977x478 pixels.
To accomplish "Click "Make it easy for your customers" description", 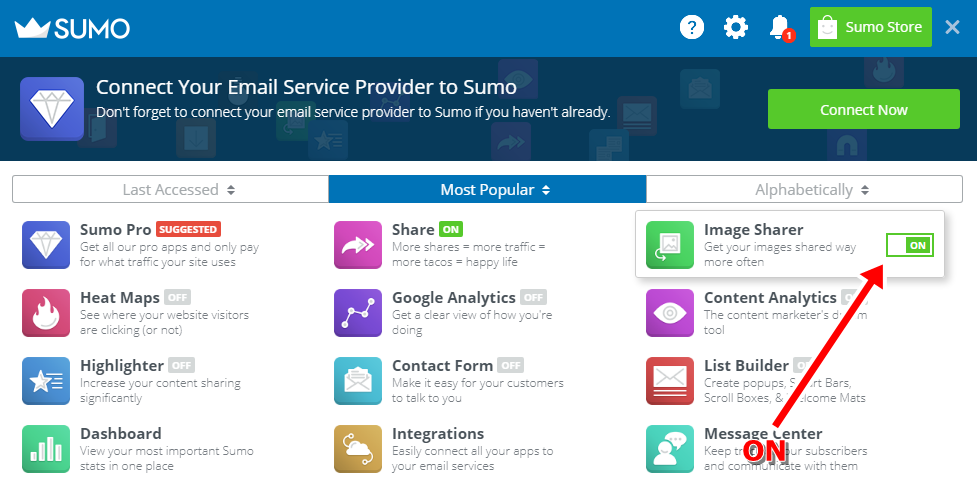I will (478, 390).
